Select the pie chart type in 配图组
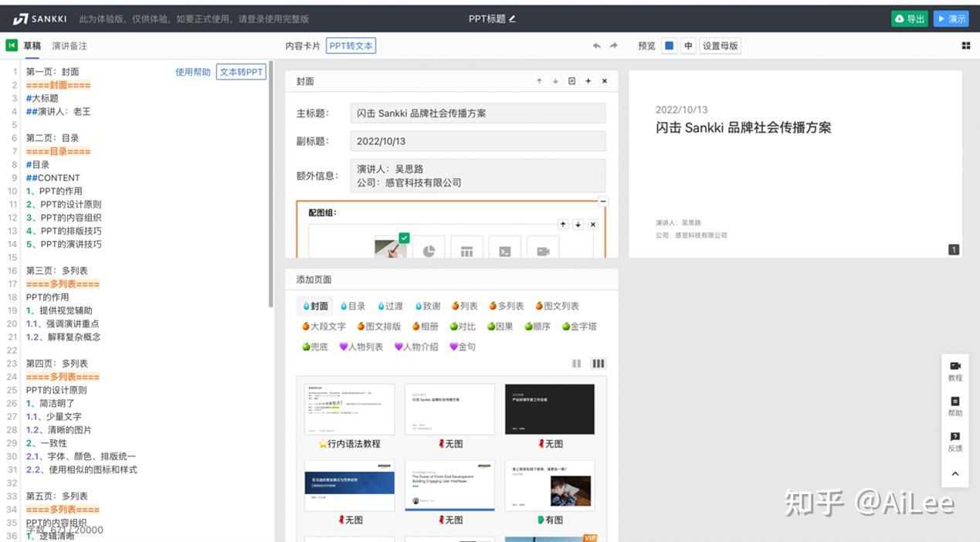The height and width of the screenshot is (542, 980). click(429, 249)
